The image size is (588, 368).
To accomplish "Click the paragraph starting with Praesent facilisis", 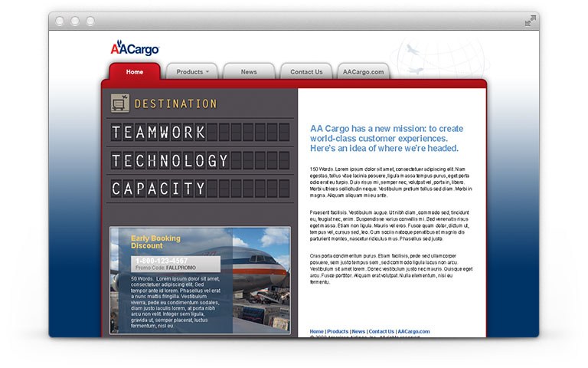I will click(390, 225).
